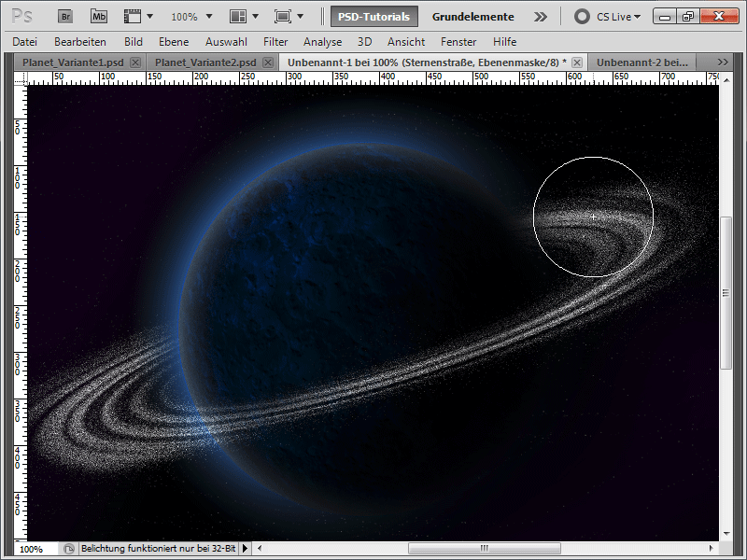
Task: Expand the hidden document tabs list
Action: tap(722, 62)
